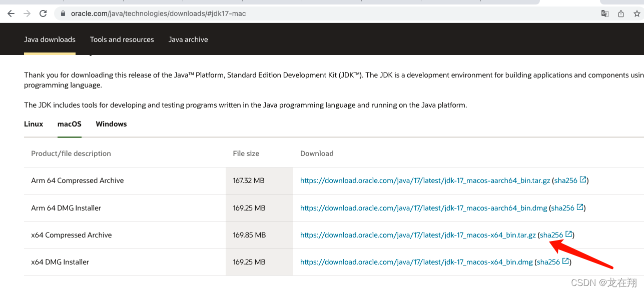The width and height of the screenshot is (644, 292).
Task: Select the macOS tab
Action: (x=70, y=124)
